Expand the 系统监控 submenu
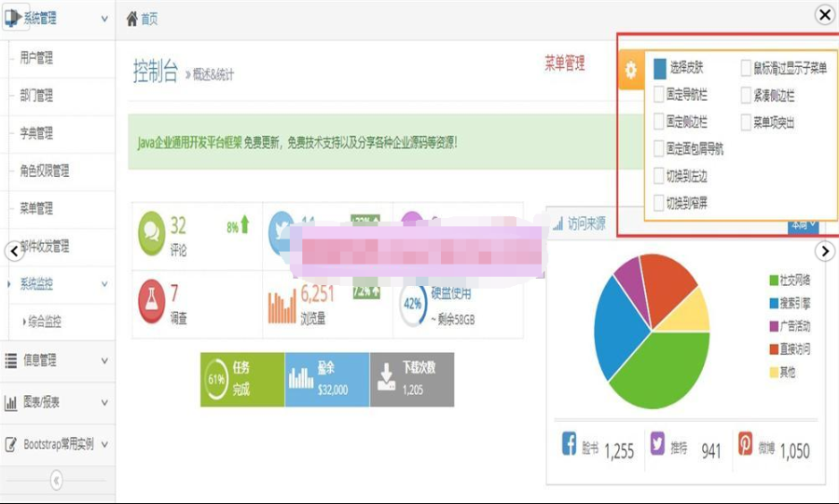 tap(104, 284)
